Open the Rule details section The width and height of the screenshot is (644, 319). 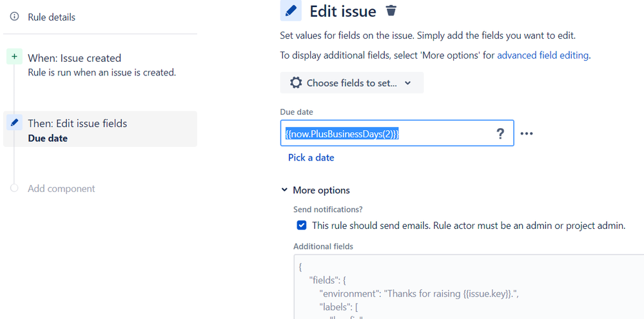click(52, 17)
